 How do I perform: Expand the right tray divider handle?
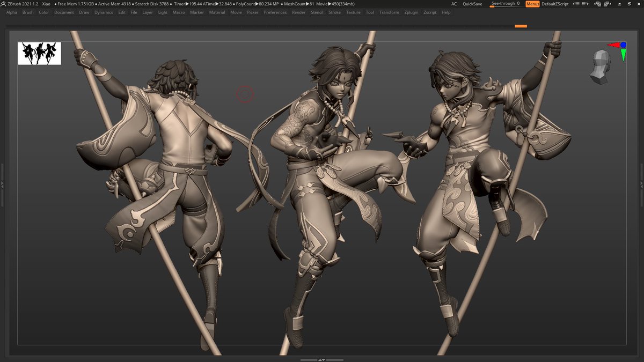coord(641,184)
